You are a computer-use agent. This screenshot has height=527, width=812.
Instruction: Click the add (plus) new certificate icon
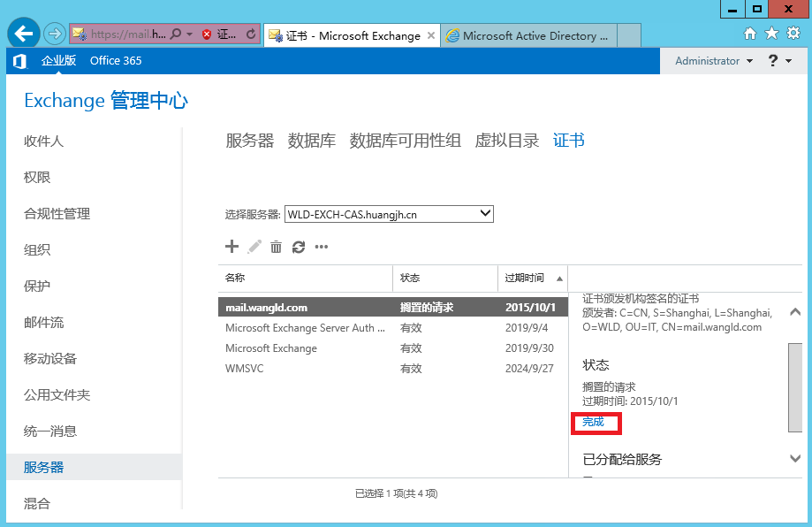point(232,246)
